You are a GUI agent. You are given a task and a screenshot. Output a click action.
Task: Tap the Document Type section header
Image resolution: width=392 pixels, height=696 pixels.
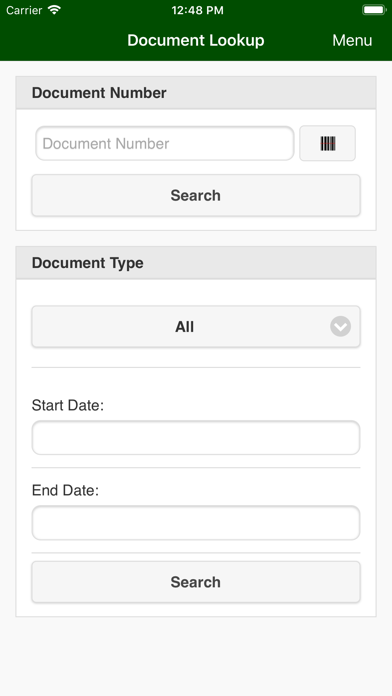tap(196, 263)
